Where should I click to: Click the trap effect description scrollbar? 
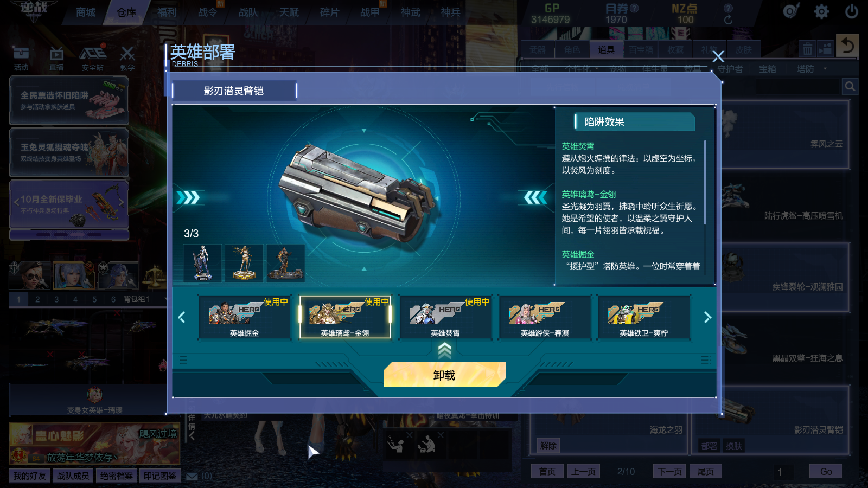coord(705,182)
